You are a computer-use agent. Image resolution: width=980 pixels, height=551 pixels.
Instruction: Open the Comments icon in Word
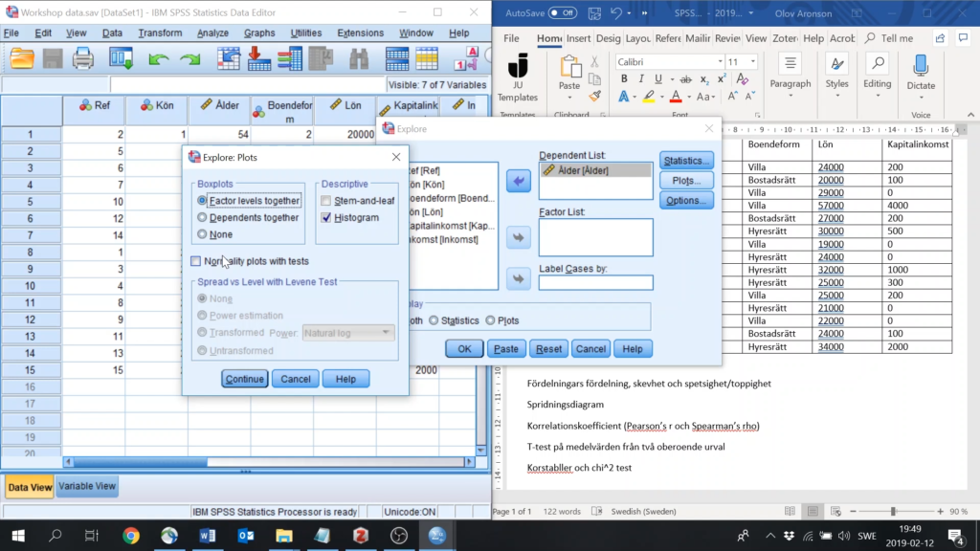coord(963,38)
